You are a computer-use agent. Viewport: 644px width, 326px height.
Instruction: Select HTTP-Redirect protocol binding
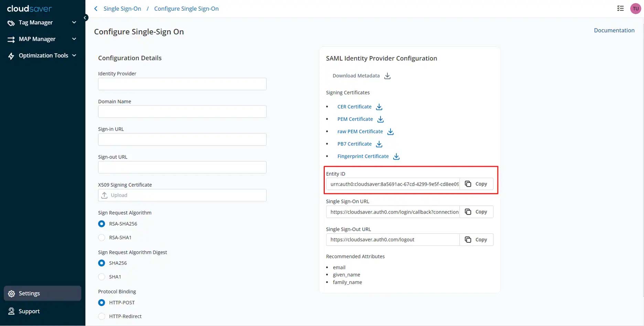(x=102, y=316)
